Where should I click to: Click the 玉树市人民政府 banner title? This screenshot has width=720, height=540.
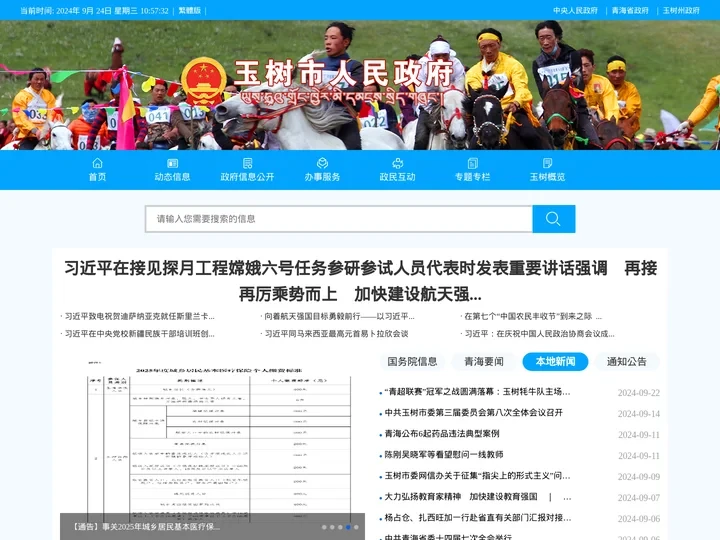click(343, 73)
